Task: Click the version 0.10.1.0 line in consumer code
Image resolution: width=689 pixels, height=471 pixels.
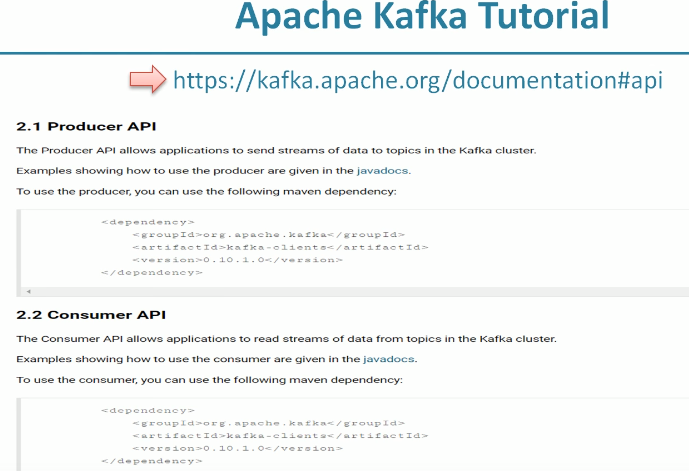Action: point(237,449)
